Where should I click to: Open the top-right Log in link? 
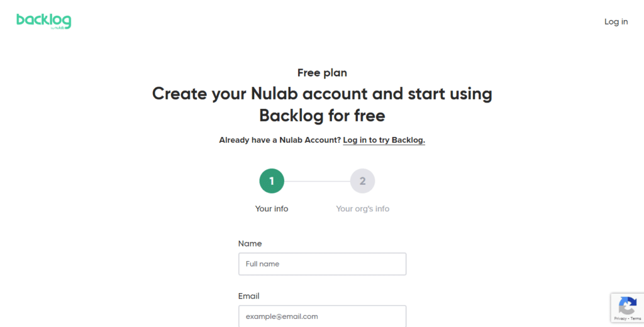pos(616,22)
